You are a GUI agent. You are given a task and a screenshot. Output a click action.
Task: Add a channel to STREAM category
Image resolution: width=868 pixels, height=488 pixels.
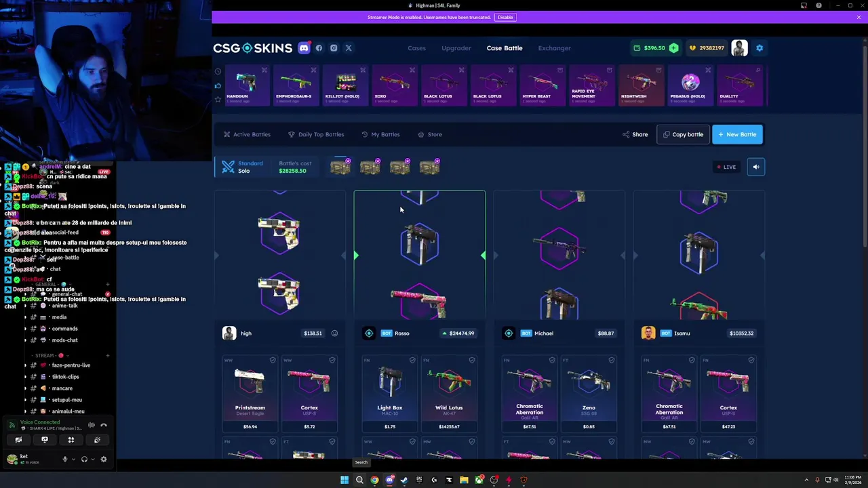(107, 355)
